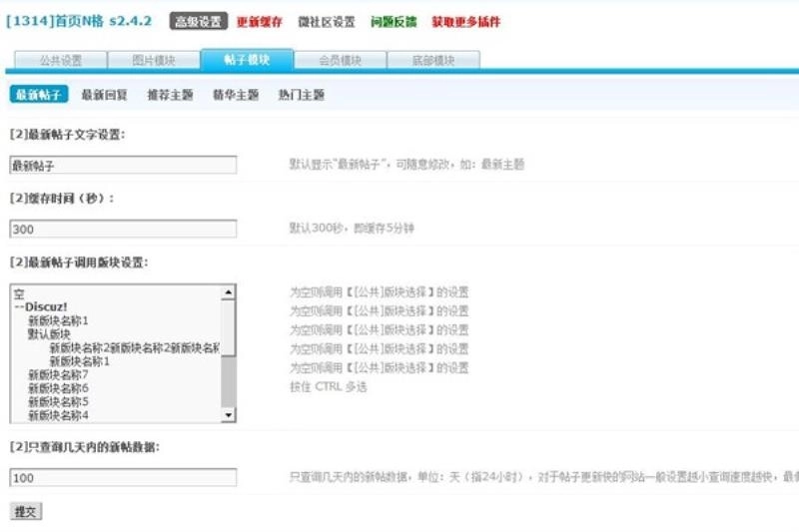Click the 更新缓存 link
Viewport: 799px width, 532px height.
click(x=260, y=22)
